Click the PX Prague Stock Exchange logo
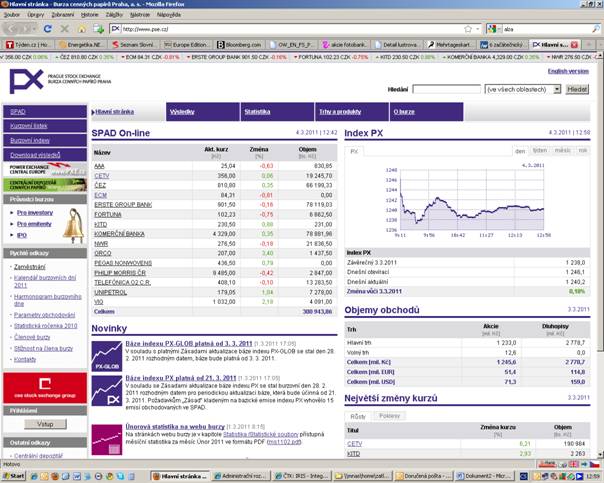This screenshot has width=604, height=483. [26, 81]
